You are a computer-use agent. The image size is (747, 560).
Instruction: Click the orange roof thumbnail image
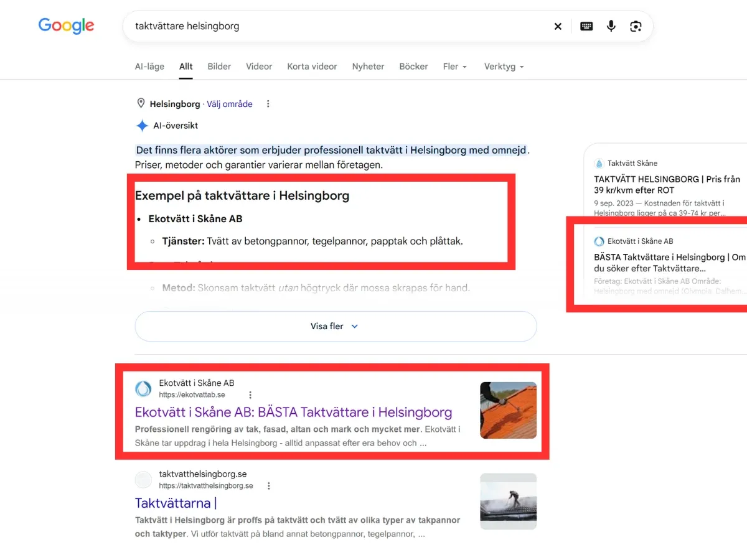pyautogui.click(x=508, y=410)
